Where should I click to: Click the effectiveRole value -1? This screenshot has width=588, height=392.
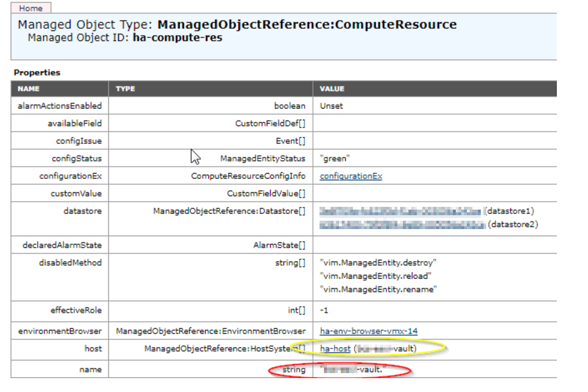pos(324,310)
